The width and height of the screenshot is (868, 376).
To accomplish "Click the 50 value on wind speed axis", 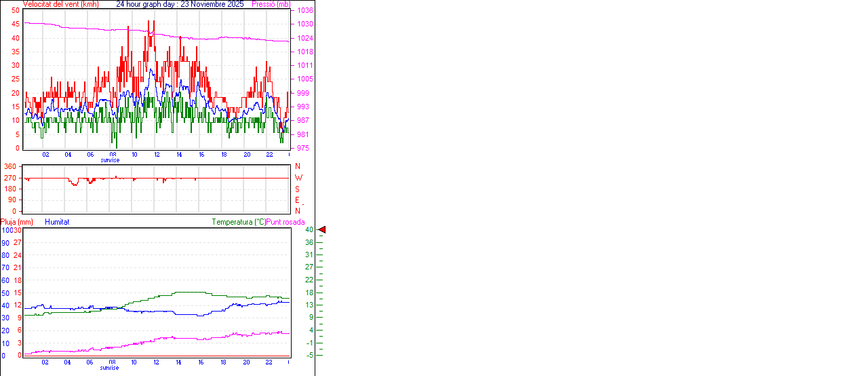I will tap(16, 11).
